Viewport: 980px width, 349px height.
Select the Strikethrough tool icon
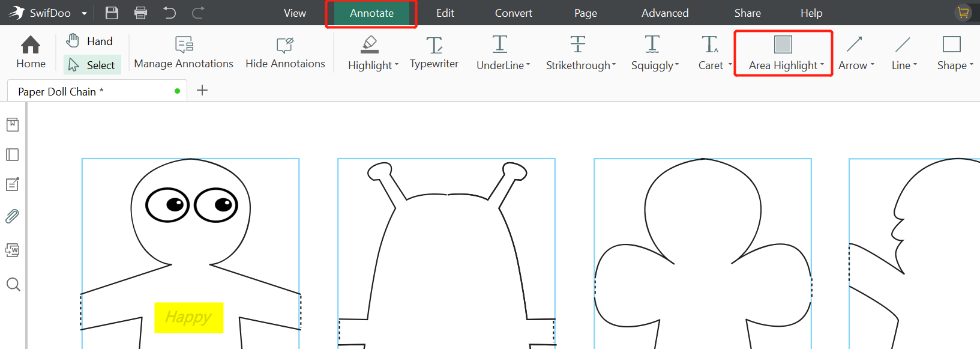click(577, 44)
